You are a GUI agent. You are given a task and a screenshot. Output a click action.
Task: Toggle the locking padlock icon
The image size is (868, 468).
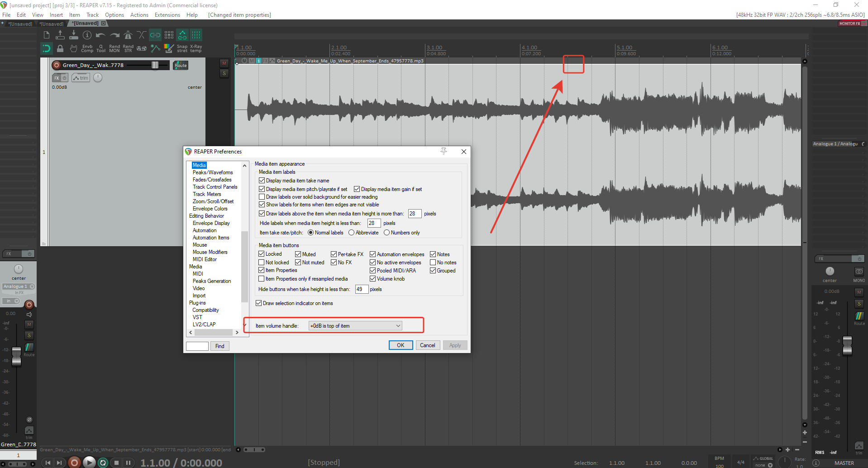click(60, 48)
